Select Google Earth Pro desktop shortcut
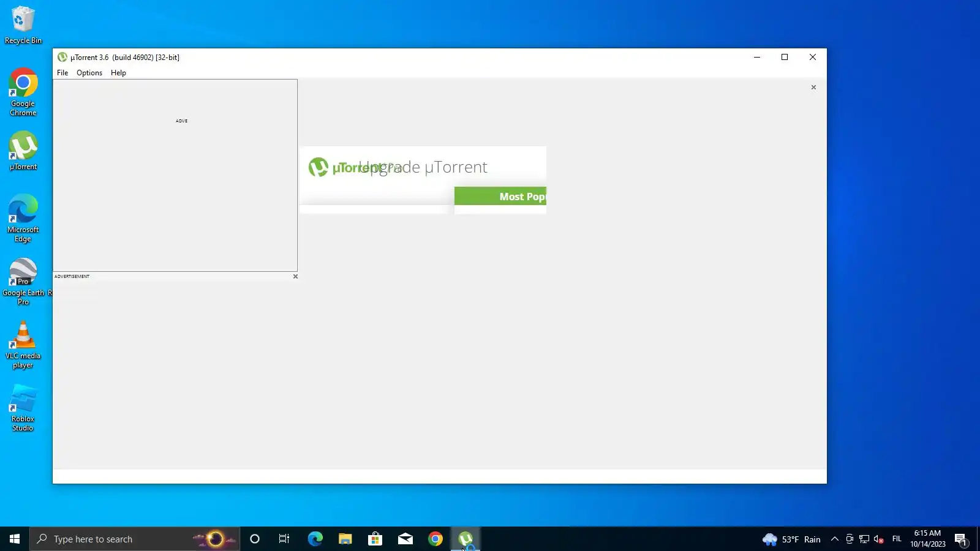 pos(23,282)
